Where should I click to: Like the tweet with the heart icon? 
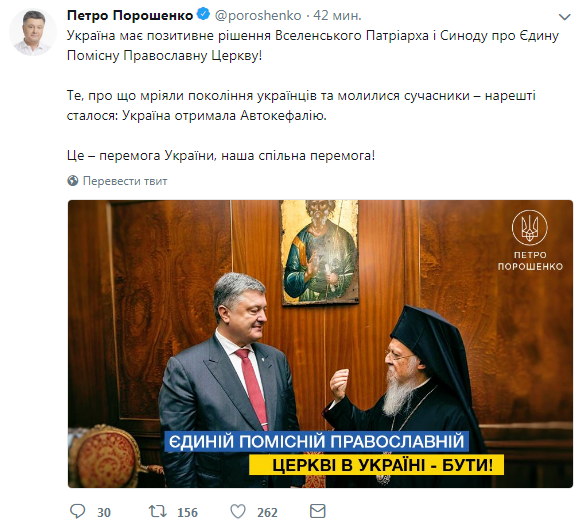click(238, 512)
